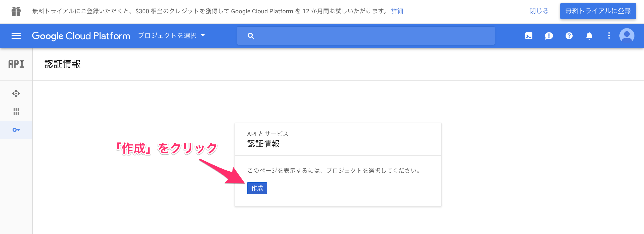Click the gift icon in banner
This screenshot has height=234, width=644.
pyautogui.click(x=16, y=11)
